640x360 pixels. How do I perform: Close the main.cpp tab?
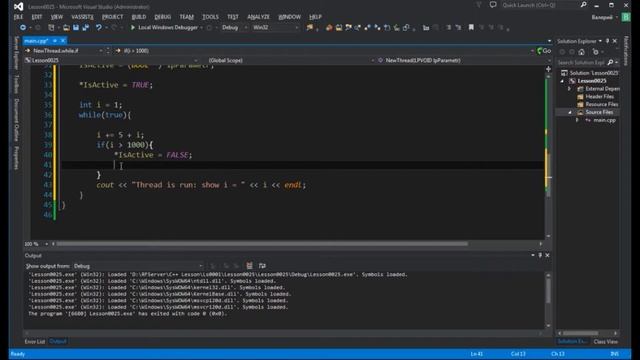[63, 40]
